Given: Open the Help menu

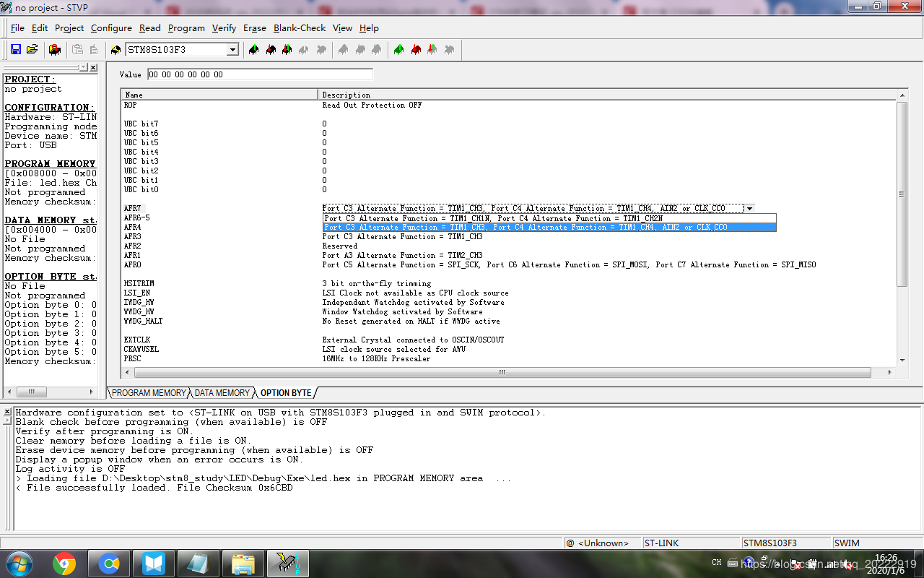Looking at the screenshot, I should (x=369, y=28).
